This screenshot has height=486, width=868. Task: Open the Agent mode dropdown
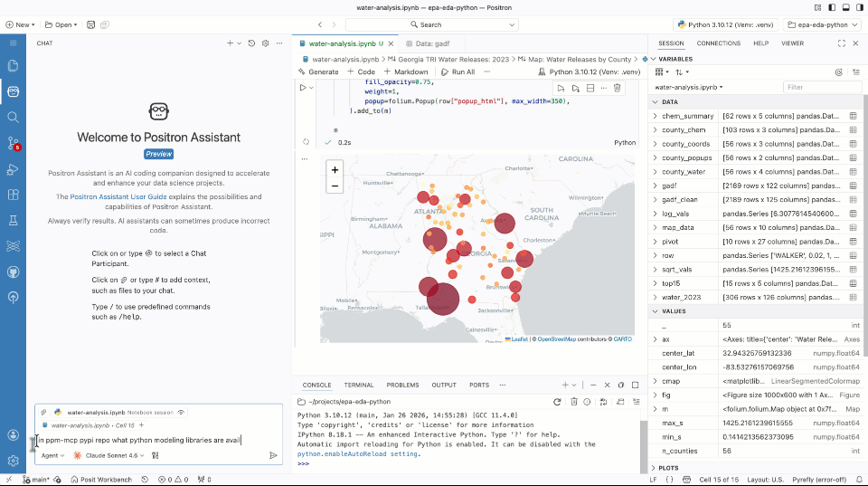(52, 455)
